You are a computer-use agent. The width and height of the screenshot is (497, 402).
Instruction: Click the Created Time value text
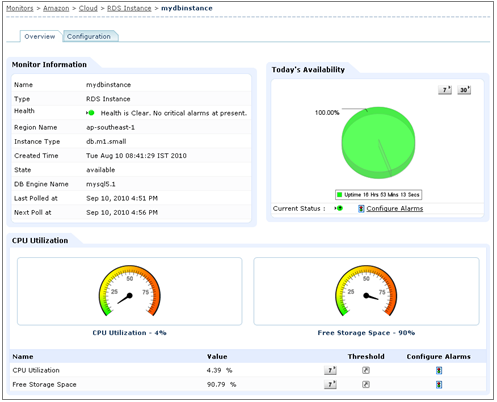pyautogui.click(x=136, y=156)
